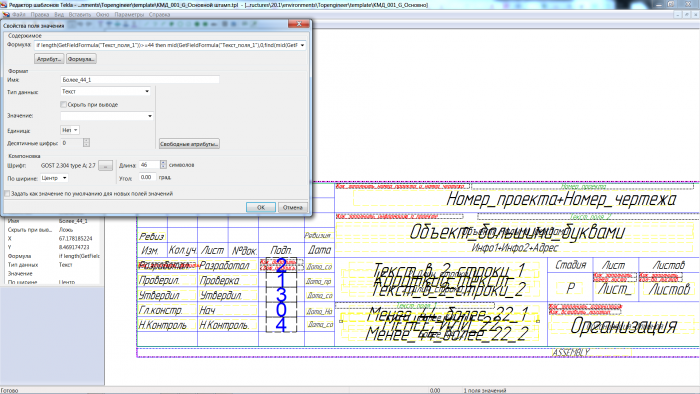Open the Единица unit dropdown
The width and height of the screenshot is (700, 394).
pyautogui.click(x=70, y=130)
